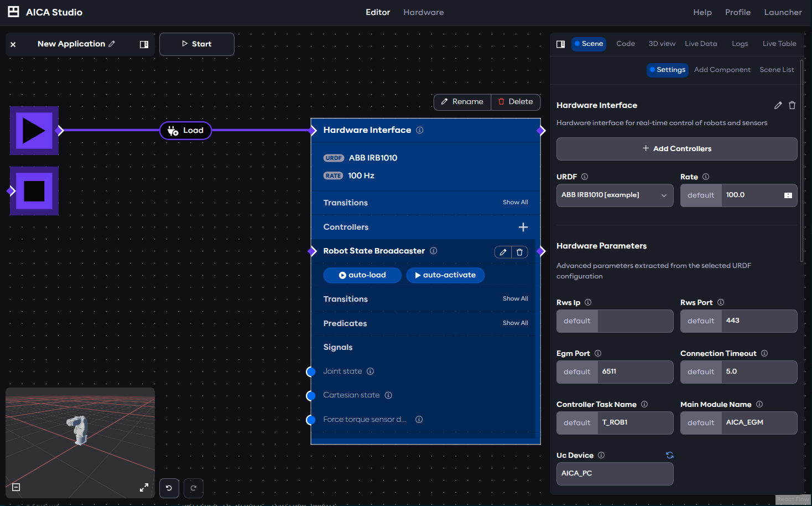The width and height of the screenshot is (812, 506).
Task: Refresh the Uc Device list
Action: click(669, 455)
